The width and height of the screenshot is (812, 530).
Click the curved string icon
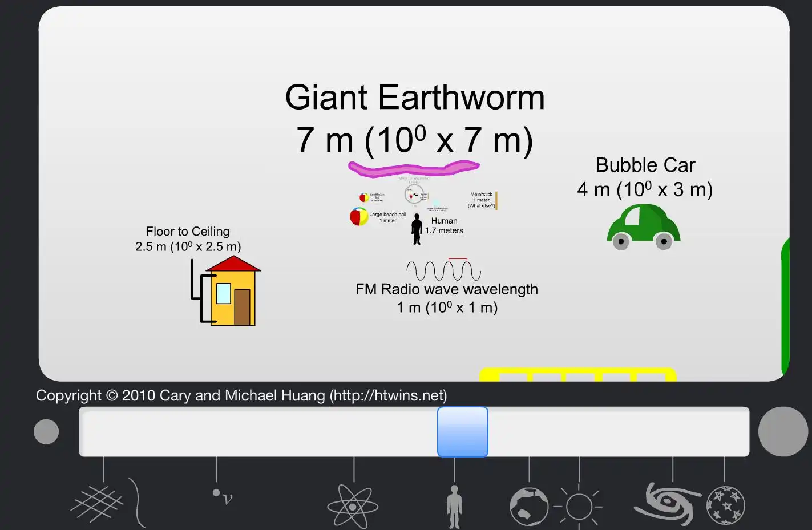(137, 503)
